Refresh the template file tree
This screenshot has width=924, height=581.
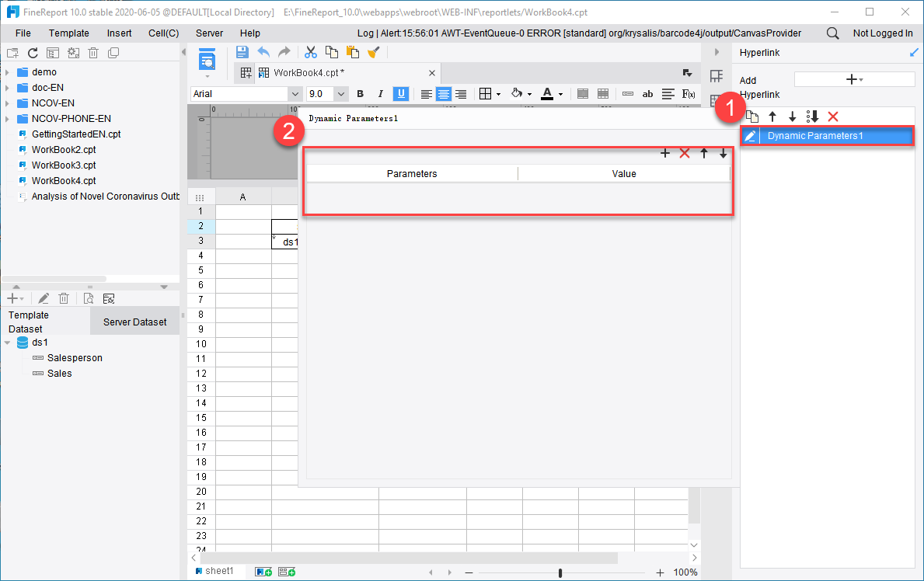click(x=33, y=53)
